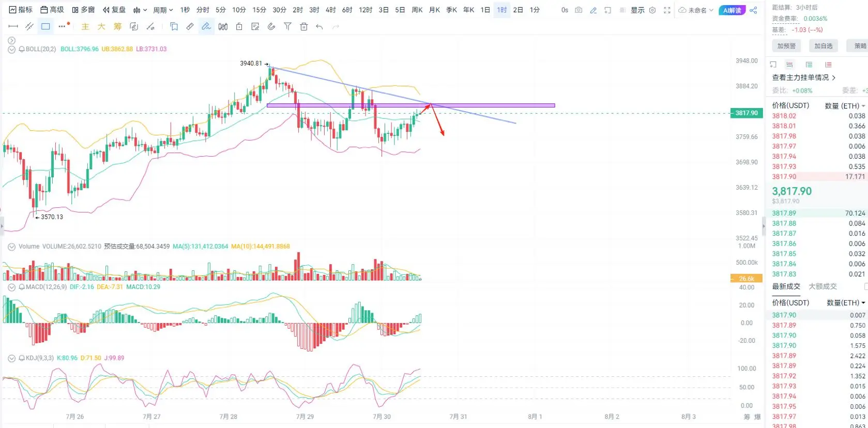Click the candlestick compare icon

pos(223,26)
